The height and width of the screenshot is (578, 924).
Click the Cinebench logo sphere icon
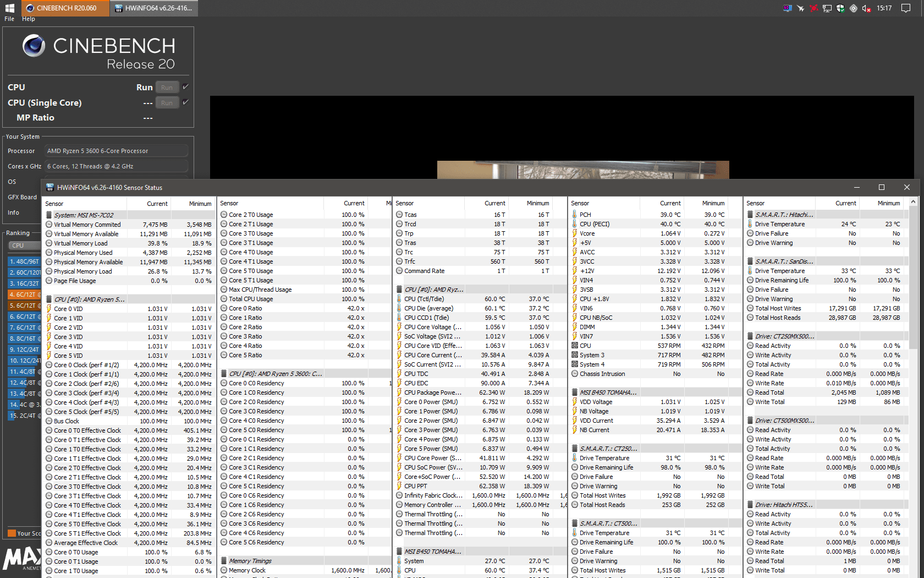34,46
